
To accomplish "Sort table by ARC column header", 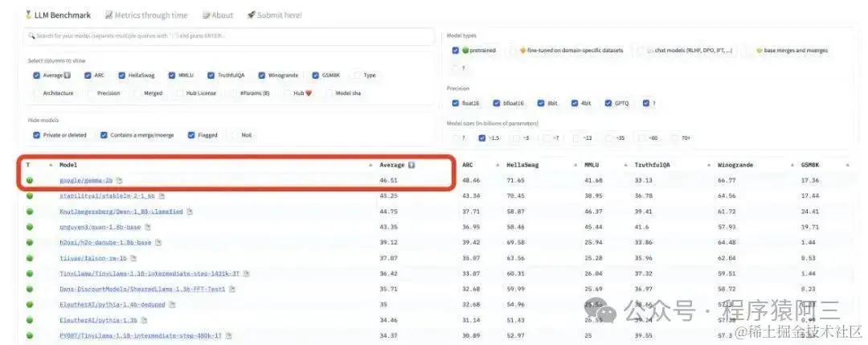I will pyautogui.click(x=467, y=165).
